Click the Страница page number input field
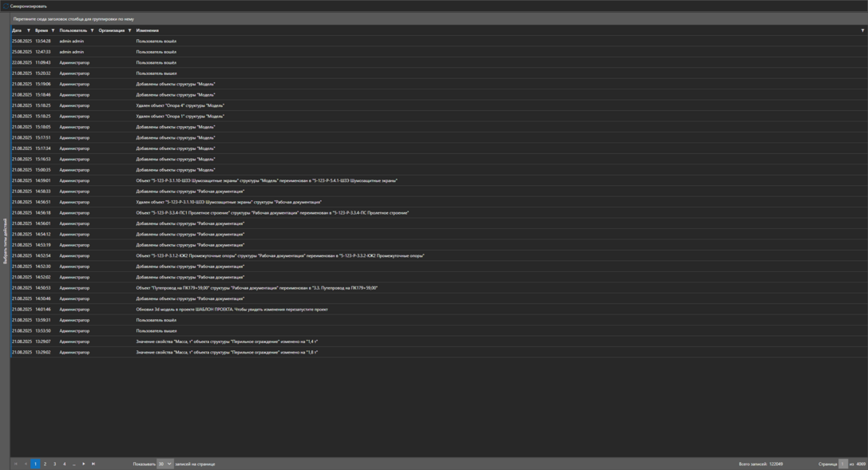The width and height of the screenshot is (868, 470). (x=842, y=464)
